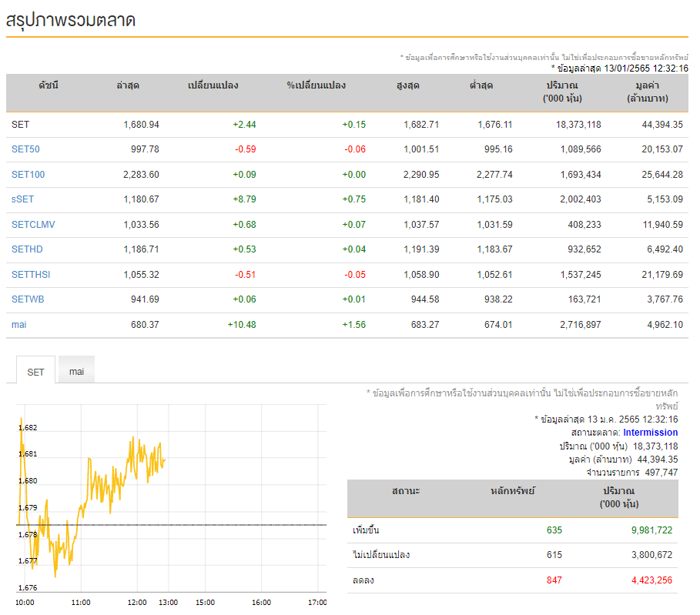The width and height of the screenshot is (700, 615).
Task: Click the ล่าสุด column header
Action: 128,85
